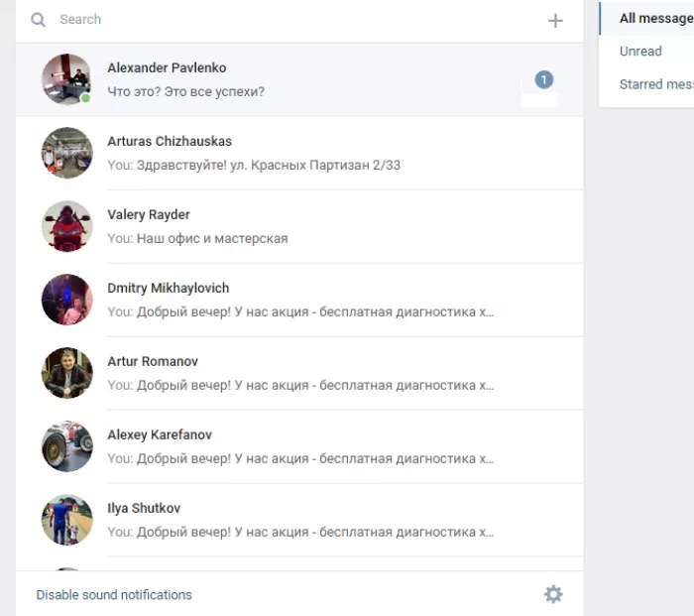This screenshot has width=694, height=616.
Task: Open Arturas Chizhauskas conversation name
Action: [x=170, y=141]
